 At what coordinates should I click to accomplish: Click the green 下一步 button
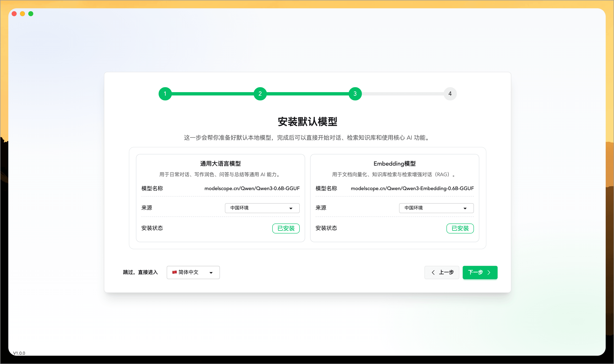click(x=480, y=272)
